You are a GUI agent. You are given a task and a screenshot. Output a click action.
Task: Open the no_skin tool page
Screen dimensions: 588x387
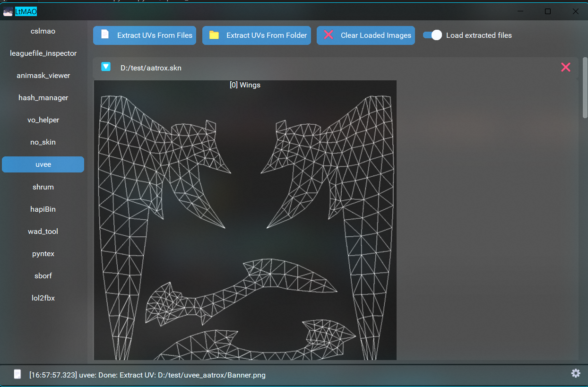(x=43, y=142)
